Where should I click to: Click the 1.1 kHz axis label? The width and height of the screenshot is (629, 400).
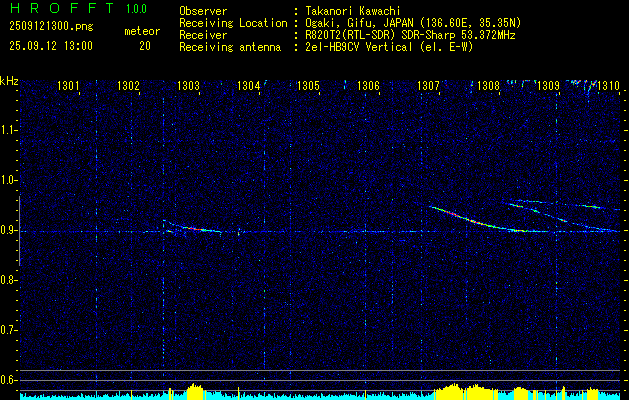pos(8,130)
